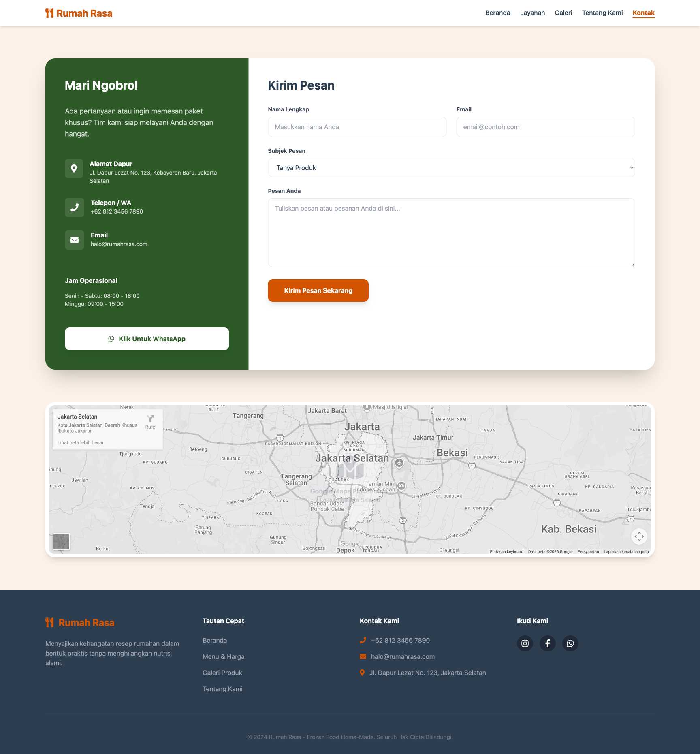Click the WhatsApp icon under Ikuti Kami

point(570,643)
